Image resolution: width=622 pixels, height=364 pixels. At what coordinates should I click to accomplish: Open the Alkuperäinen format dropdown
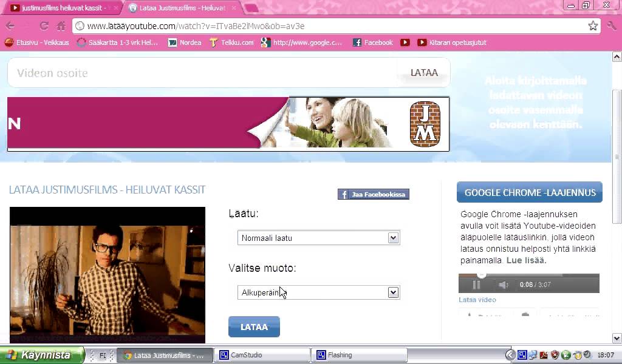pos(318,292)
